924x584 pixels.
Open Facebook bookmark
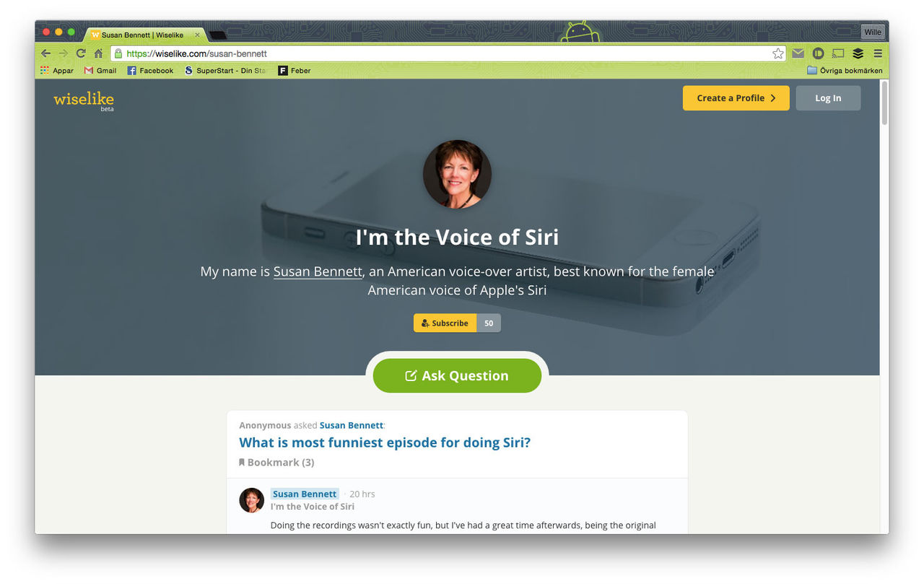150,71
